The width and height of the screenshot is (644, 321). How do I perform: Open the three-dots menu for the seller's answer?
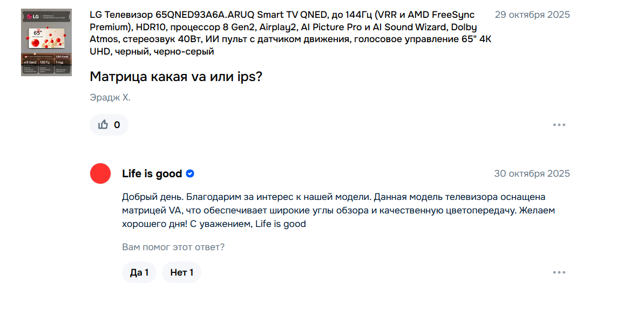pos(559,272)
